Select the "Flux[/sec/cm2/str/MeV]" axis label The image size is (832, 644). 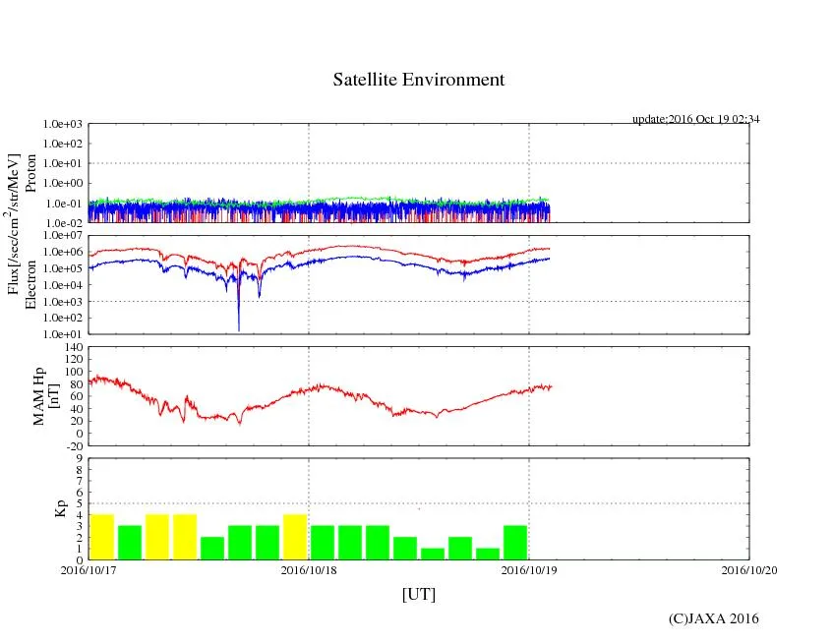pos(12,224)
